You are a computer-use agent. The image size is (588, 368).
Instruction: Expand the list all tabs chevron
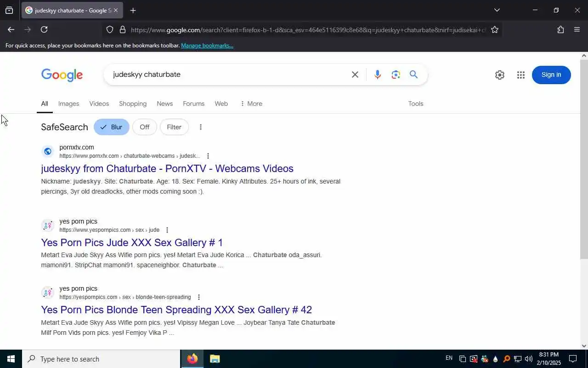click(497, 10)
